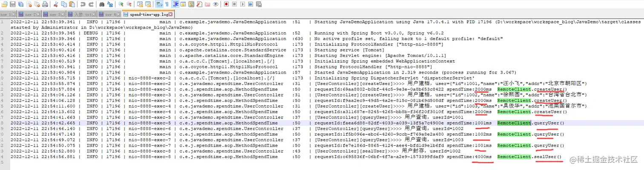Click the Copy toolbar icon
Image resolution: width=644 pixels, height=170 pixels.
tap(64, 4)
